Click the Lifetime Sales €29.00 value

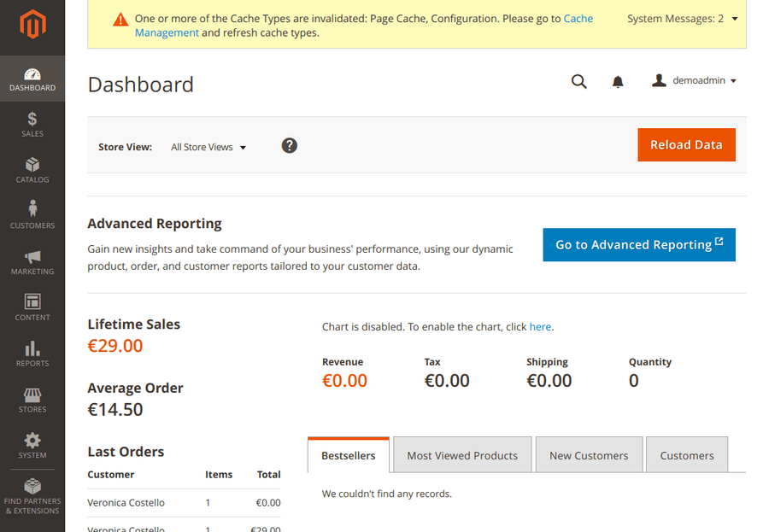115,346
